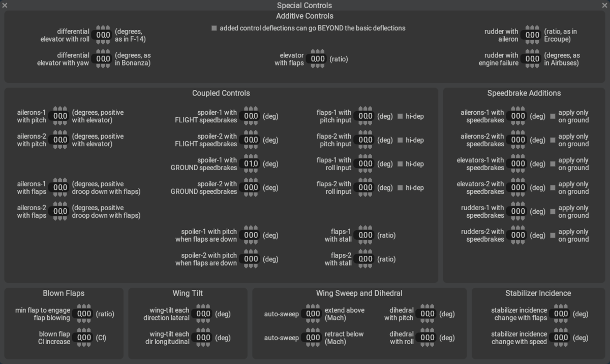The height and width of the screenshot is (364, 610).
Task: Check hi-dep for flaps-2 with roll input
Action: click(x=400, y=188)
